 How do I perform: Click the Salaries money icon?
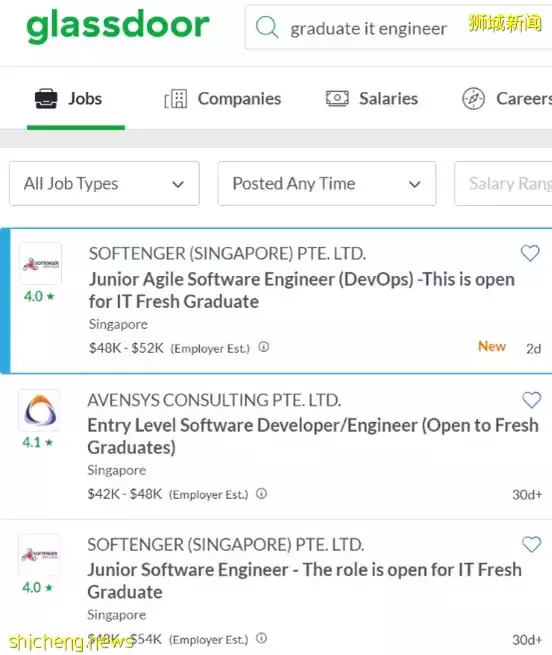(337, 99)
